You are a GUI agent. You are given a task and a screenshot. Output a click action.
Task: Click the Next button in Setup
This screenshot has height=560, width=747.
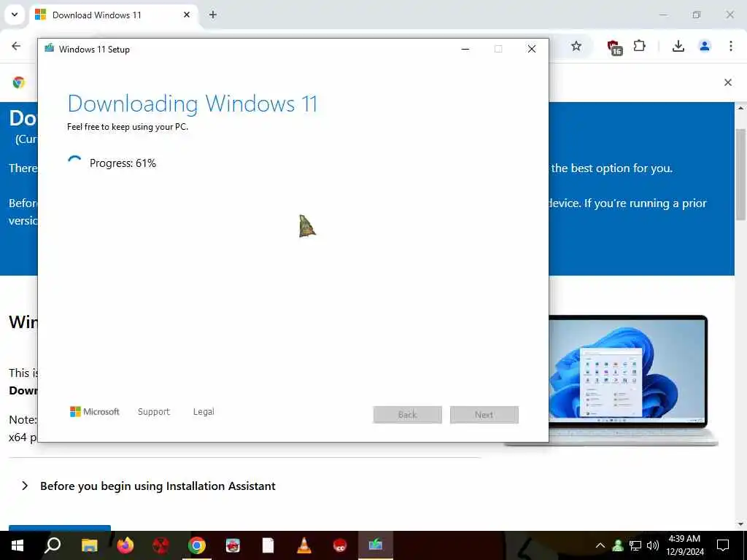click(484, 415)
